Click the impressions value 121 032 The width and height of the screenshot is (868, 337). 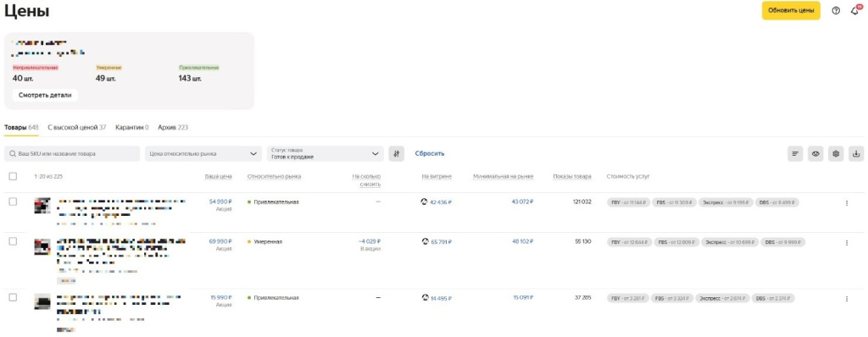(x=581, y=202)
